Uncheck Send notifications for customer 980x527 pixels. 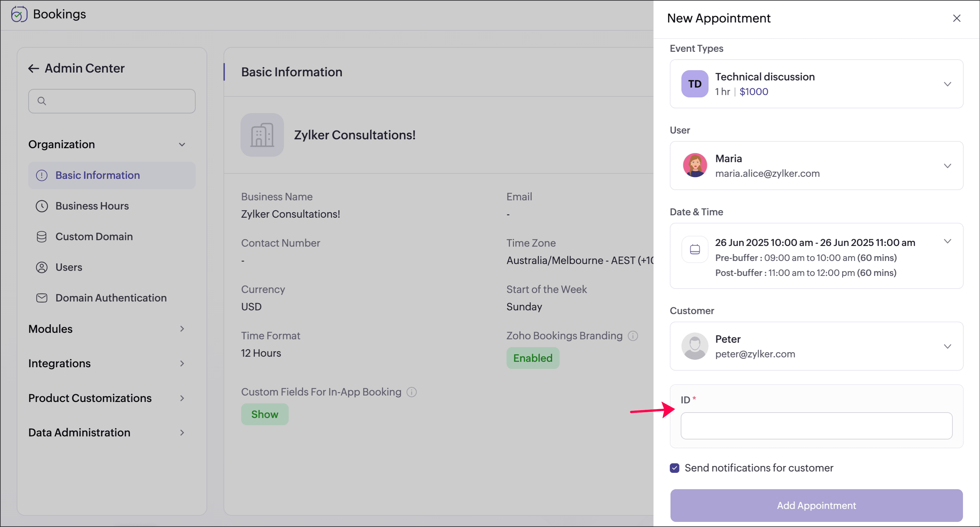pos(675,468)
